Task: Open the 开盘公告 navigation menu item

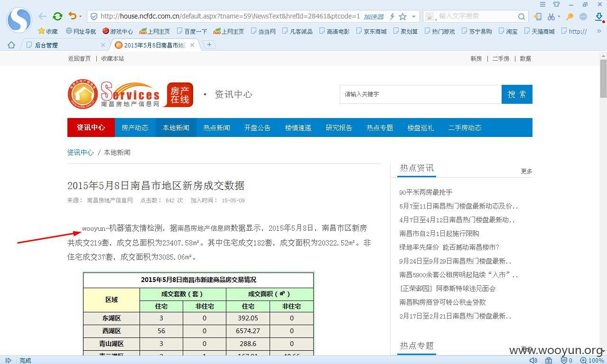Action: pos(257,127)
